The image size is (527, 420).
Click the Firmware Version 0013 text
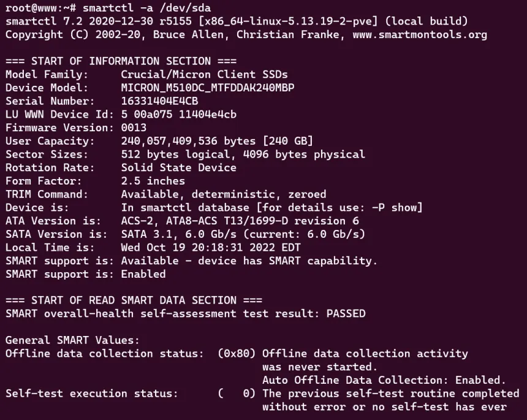(x=134, y=128)
